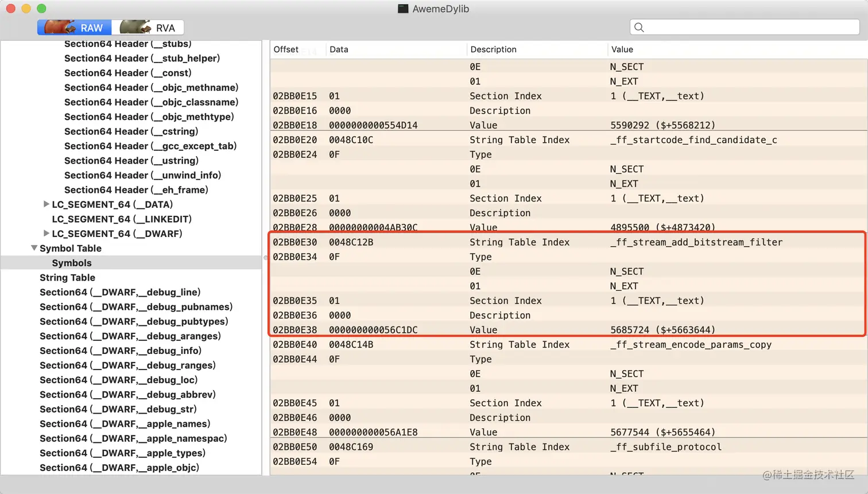Viewport: 868px width, 494px height.
Task: Click offset cell 02BB0E38
Action: coord(295,330)
